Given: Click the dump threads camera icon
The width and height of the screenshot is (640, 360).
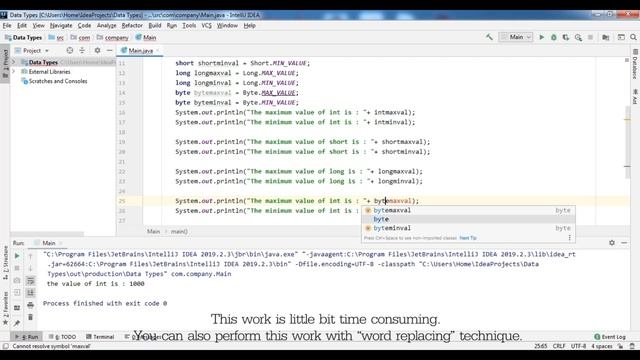Looking at the screenshot, I should pos(17,280).
